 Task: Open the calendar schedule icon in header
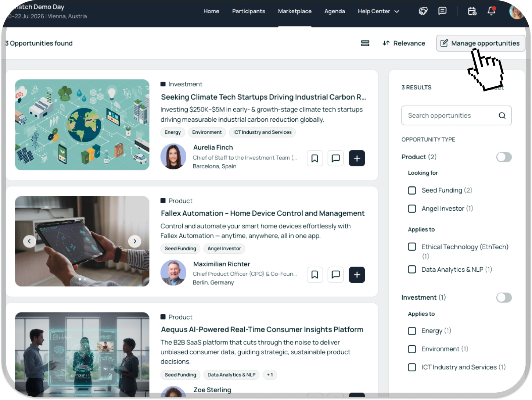tap(472, 11)
